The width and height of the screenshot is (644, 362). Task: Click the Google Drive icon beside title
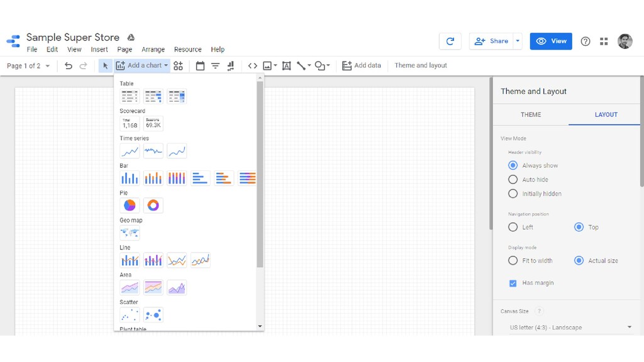tap(131, 37)
